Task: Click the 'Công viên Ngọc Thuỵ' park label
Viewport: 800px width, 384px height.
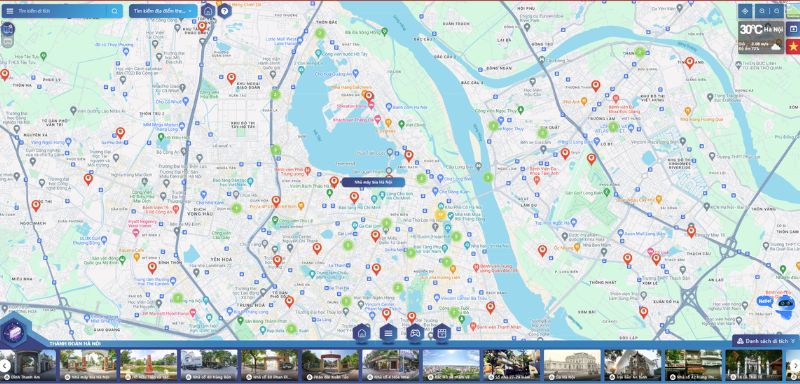Action: point(496,110)
